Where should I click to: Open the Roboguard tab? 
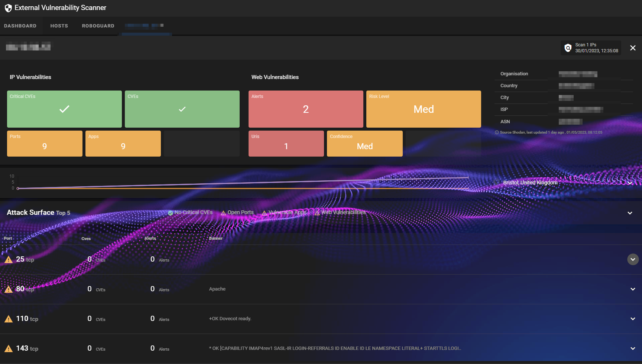tap(98, 26)
